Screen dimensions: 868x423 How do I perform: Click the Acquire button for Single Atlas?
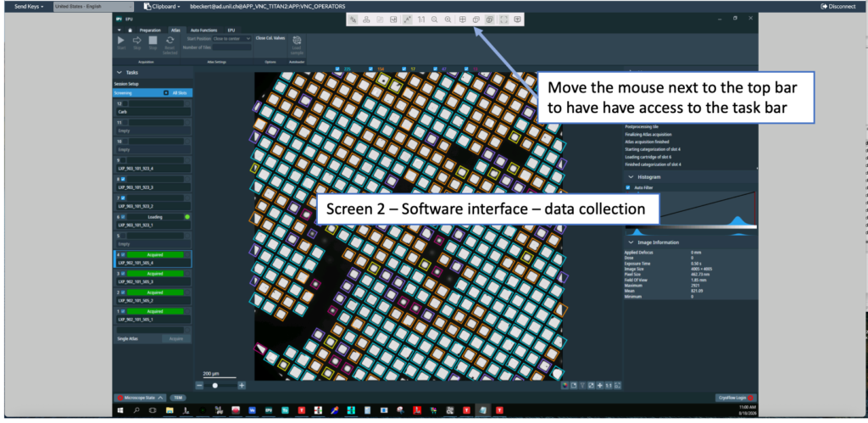pos(175,338)
